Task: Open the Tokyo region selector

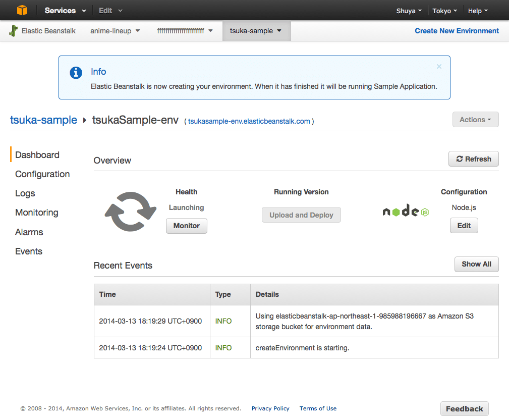Action: 445,11
